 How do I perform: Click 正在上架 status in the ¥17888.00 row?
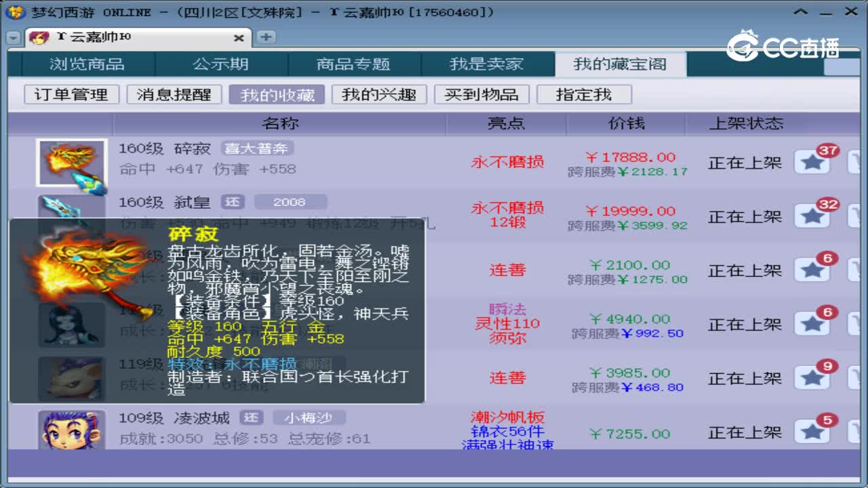(x=745, y=163)
